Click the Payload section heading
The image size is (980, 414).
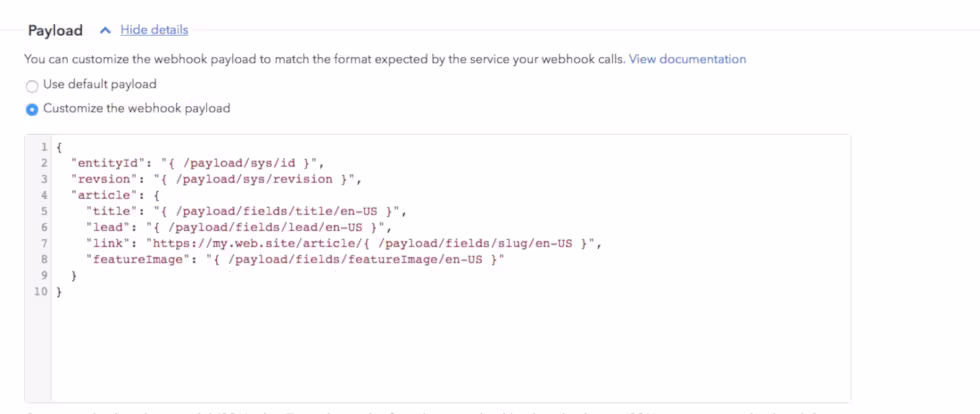tap(55, 31)
